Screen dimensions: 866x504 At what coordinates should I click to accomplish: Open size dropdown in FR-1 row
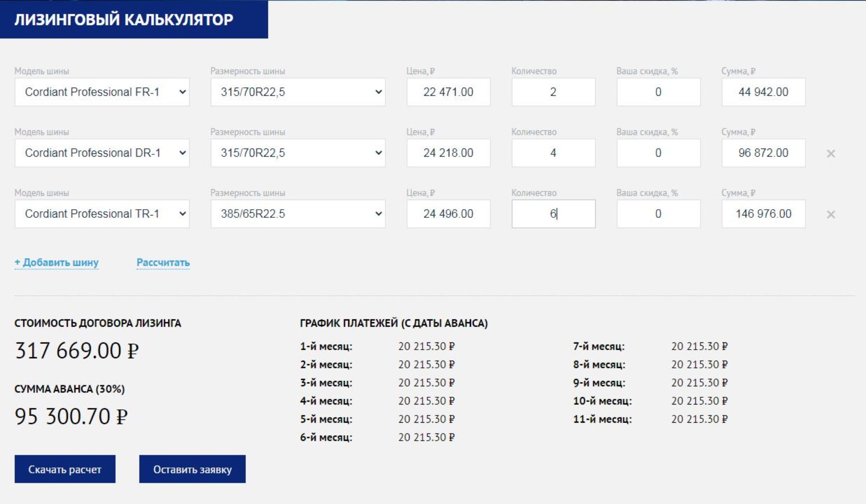(x=298, y=92)
